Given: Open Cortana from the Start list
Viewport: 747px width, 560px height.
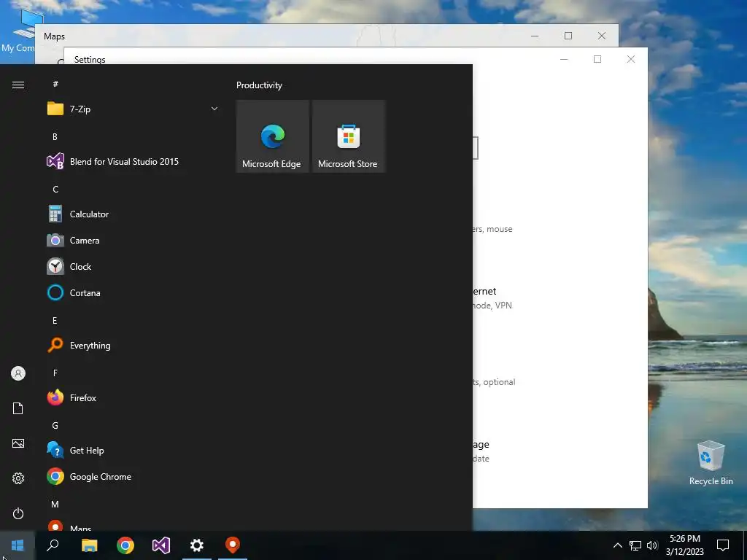Looking at the screenshot, I should [133, 293].
